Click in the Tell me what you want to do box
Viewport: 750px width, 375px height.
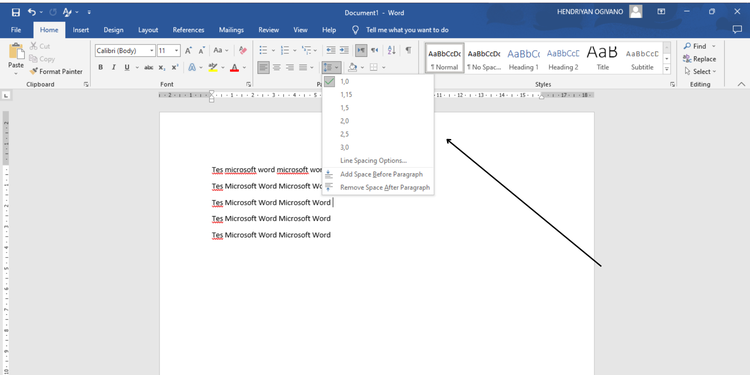[x=407, y=30]
